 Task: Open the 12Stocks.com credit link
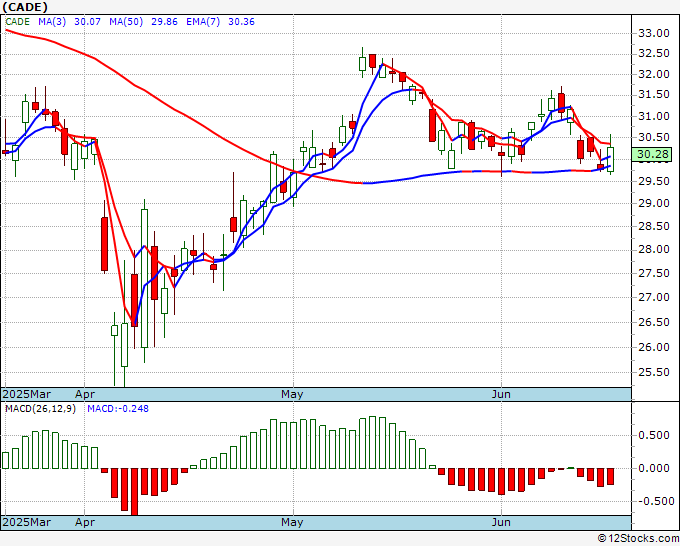[638, 539]
